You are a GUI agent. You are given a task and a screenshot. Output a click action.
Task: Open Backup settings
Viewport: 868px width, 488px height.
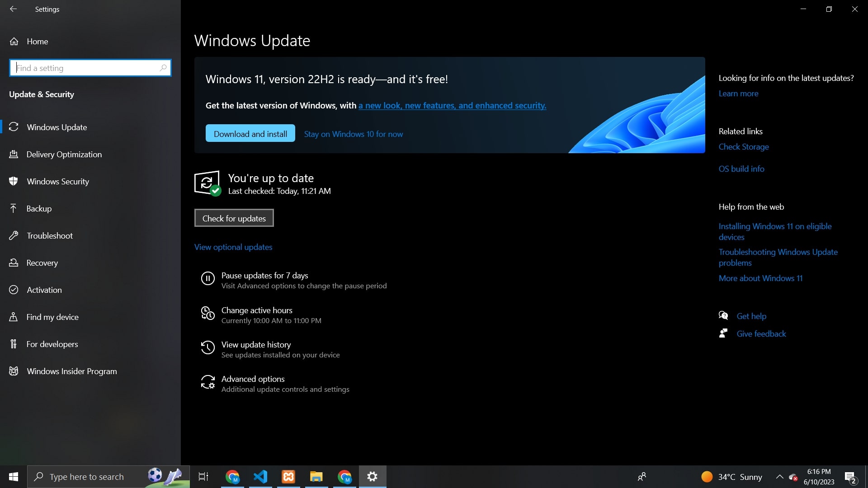[90, 209]
